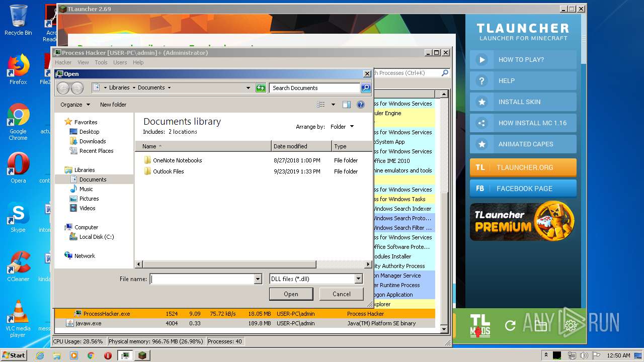Click the FACEBOOK PAGE button in TLauncher

523,189
